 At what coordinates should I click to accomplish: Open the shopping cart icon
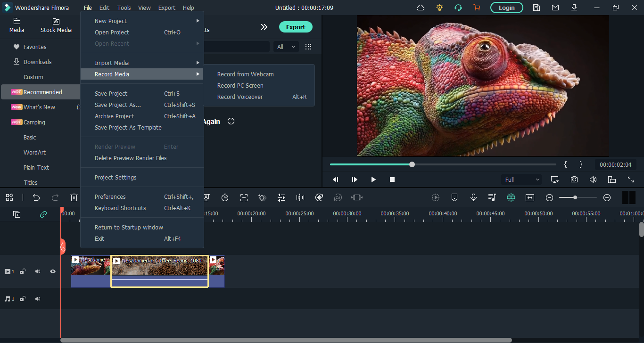476,8
